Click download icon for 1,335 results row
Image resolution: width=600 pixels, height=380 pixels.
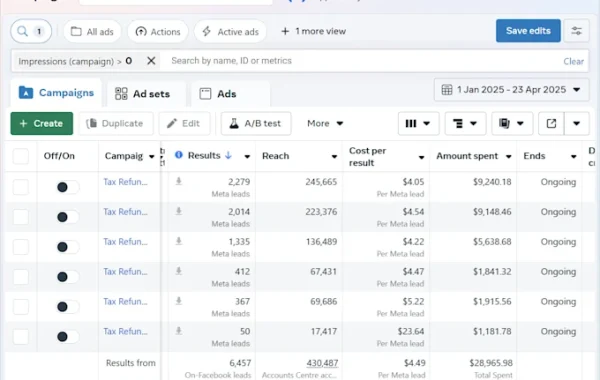coord(179,241)
